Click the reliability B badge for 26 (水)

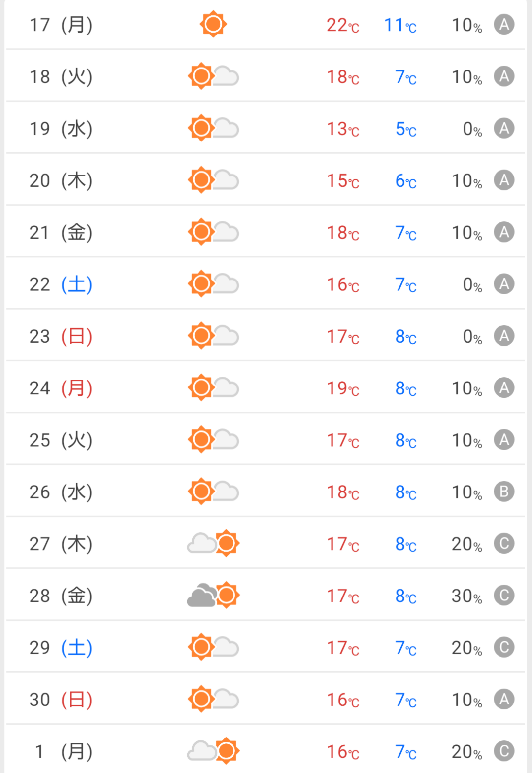click(504, 492)
